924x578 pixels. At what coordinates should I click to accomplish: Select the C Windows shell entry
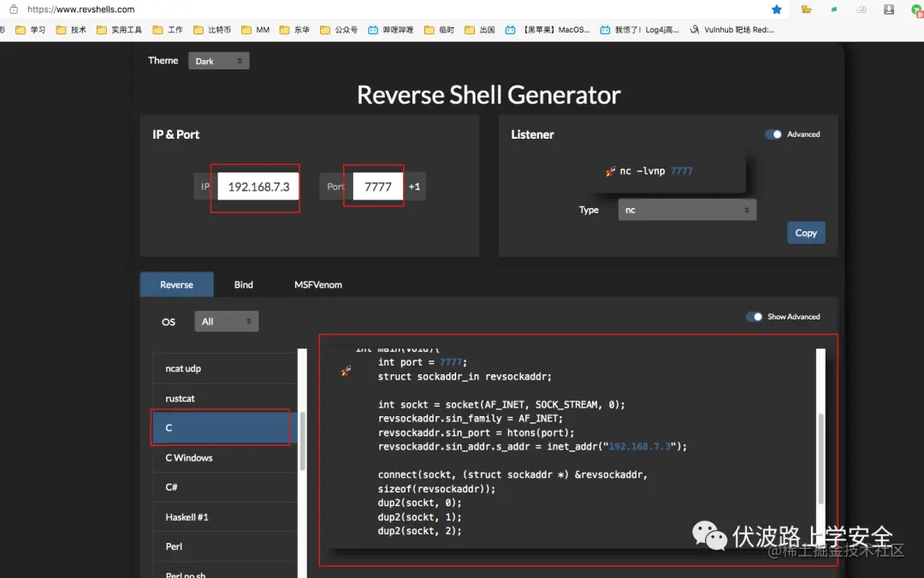tap(225, 457)
